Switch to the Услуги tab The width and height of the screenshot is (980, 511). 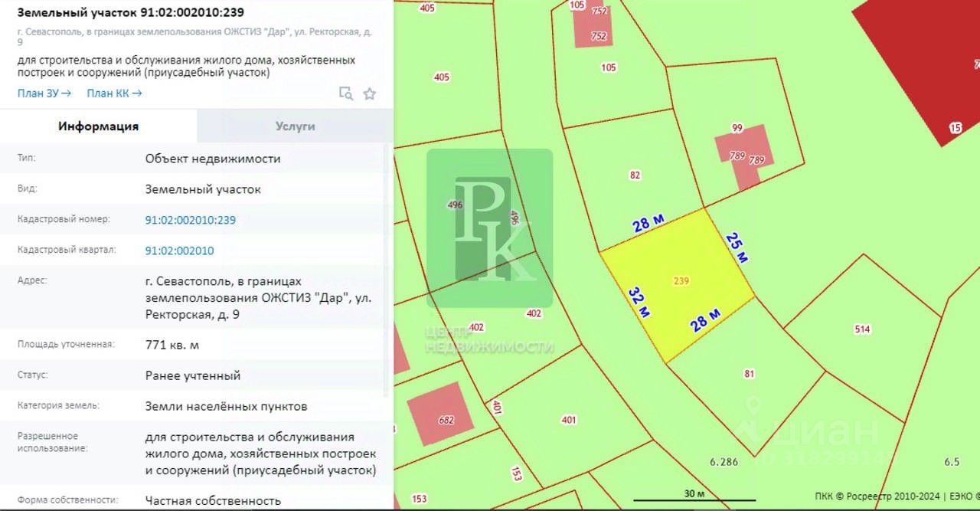point(295,126)
